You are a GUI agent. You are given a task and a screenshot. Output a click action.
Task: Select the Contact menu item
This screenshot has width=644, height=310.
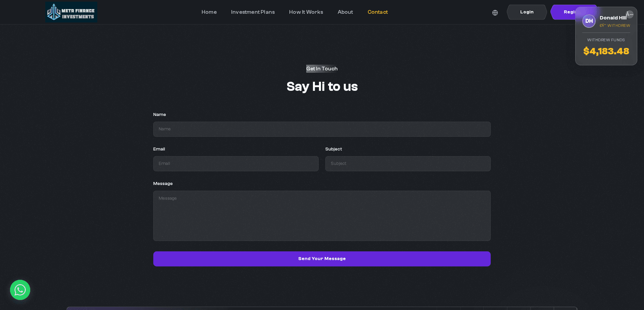pyautogui.click(x=378, y=12)
